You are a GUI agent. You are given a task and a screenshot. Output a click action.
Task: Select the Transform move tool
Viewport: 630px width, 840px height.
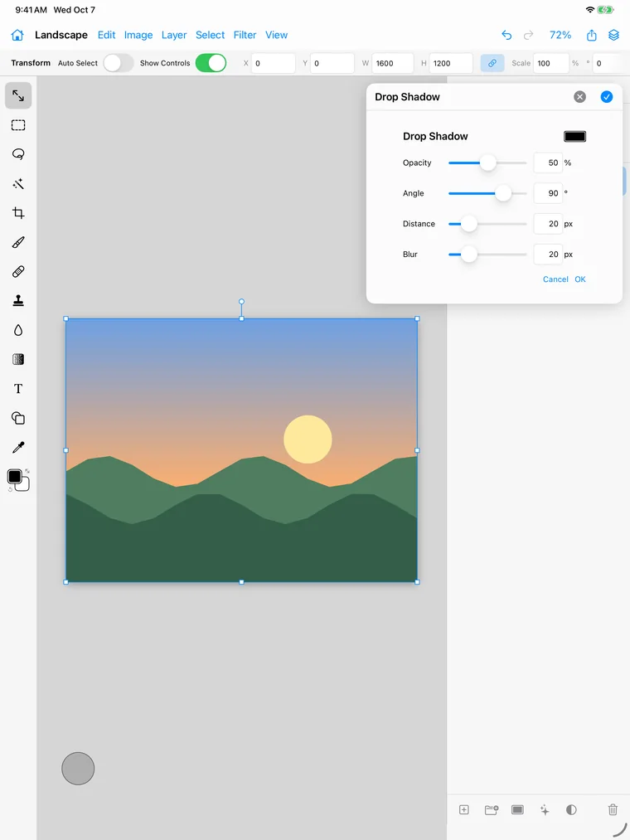pyautogui.click(x=18, y=95)
